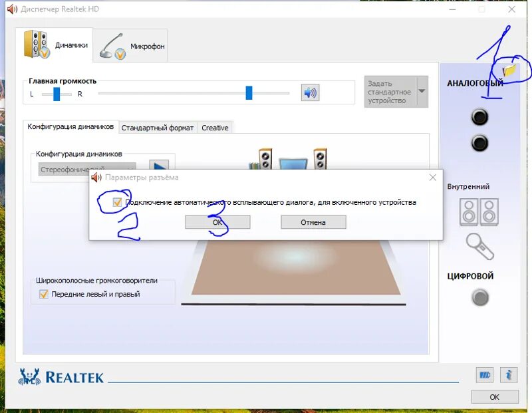
Task: Click Отмена in the jack settings dialog
Action: 313,222
